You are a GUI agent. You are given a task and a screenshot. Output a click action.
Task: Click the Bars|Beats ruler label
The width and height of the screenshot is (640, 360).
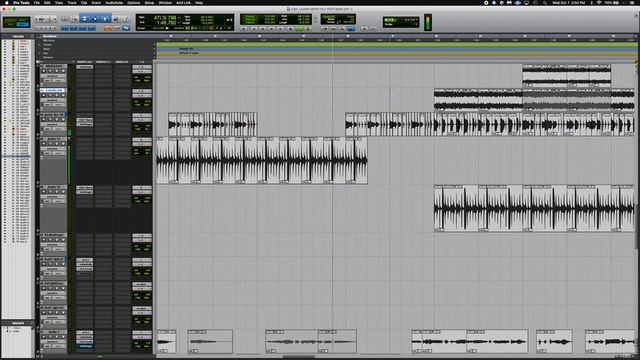click(x=50, y=36)
